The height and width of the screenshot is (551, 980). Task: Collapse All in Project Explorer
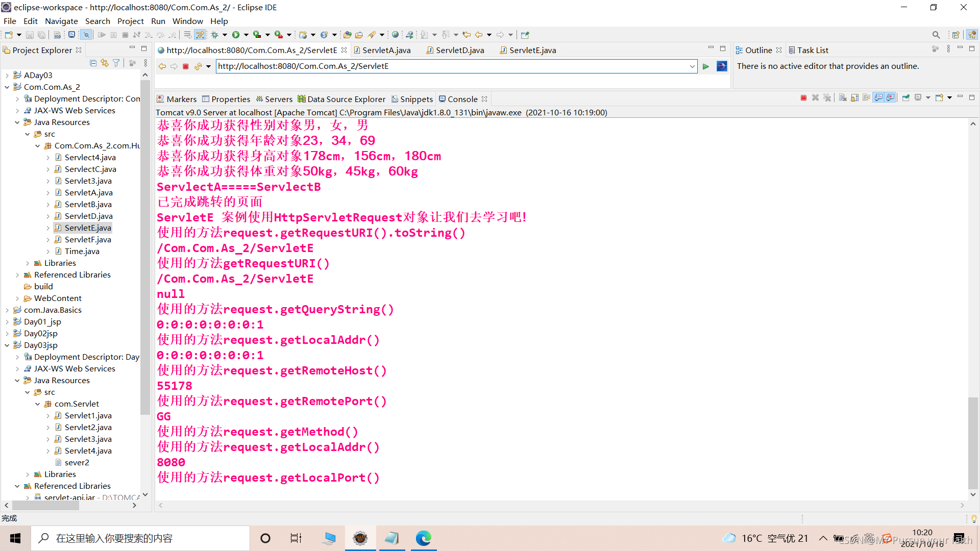pos(93,63)
